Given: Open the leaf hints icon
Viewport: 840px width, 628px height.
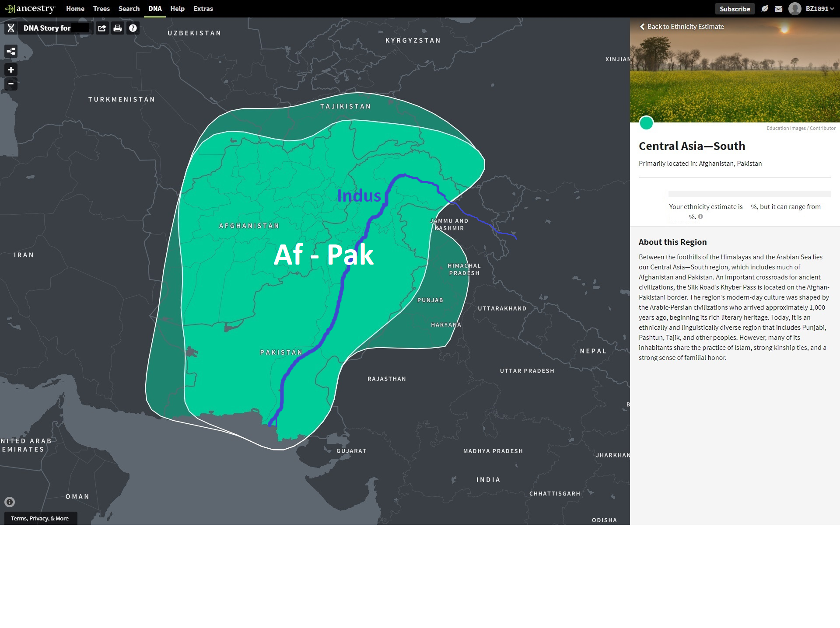Looking at the screenshot, I should point(764,9).
